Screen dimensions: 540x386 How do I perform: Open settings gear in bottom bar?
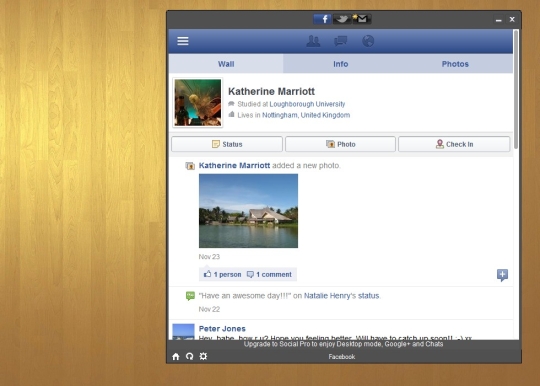tap(203, 356)
